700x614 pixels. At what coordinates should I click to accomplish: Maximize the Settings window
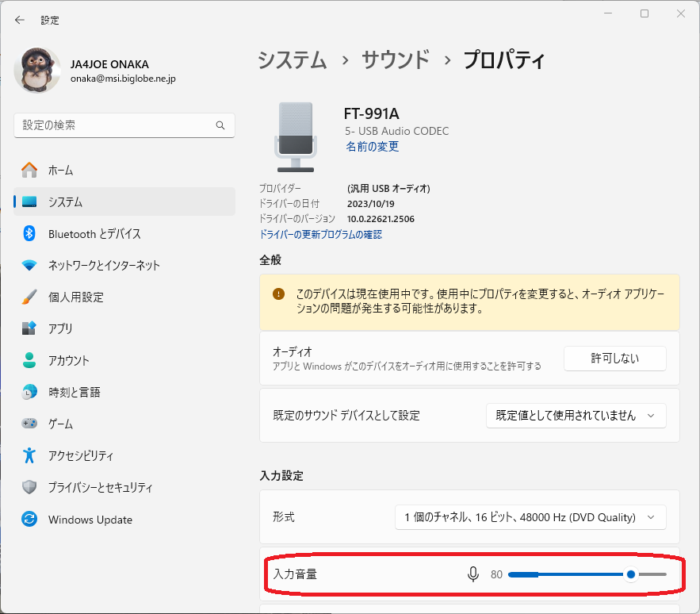click(645, 13)
